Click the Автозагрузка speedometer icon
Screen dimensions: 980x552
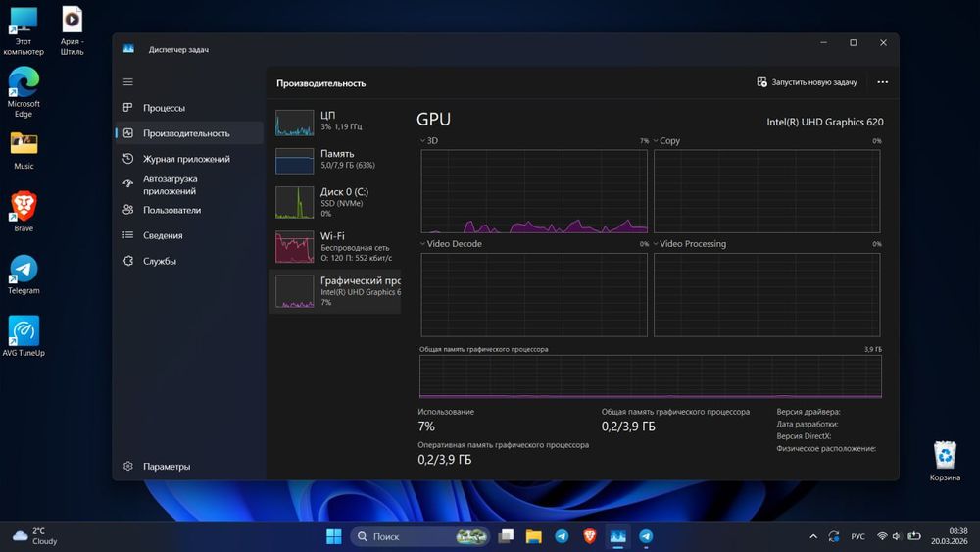[x=128, y=183]
